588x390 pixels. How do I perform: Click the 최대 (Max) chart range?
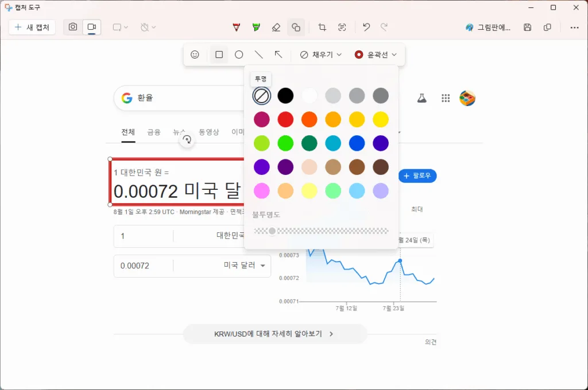[x=417, y=209]
